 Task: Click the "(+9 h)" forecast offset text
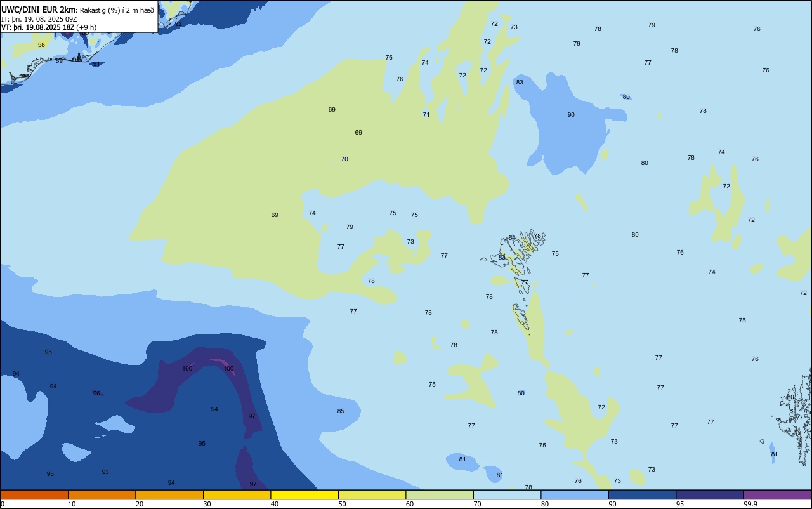coord(86,27)
